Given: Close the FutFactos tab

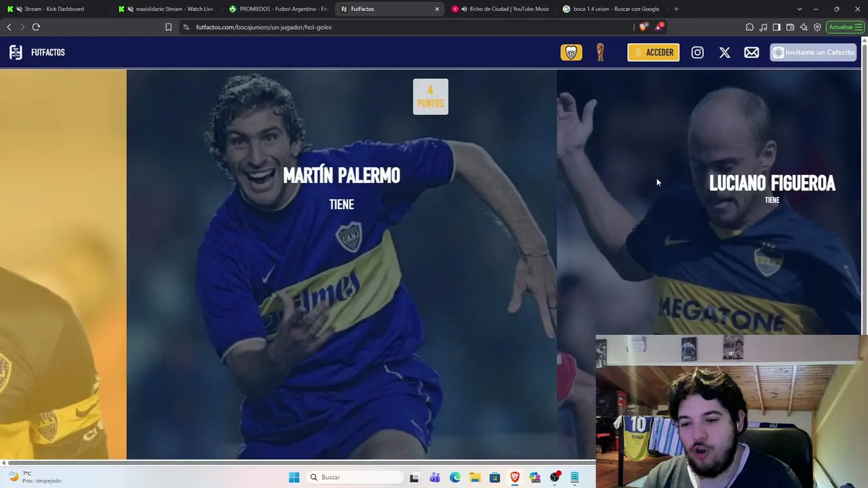Looking at the screenshot, I should (x=437, y=9).
